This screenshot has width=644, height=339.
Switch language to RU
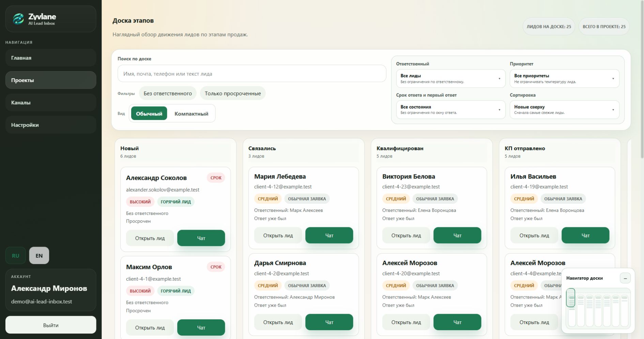click(16, 256)
